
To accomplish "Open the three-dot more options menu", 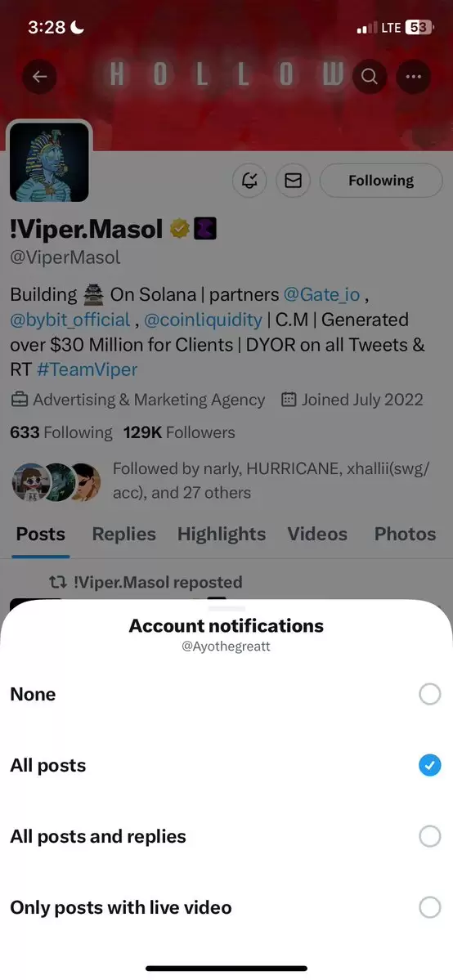I will click(413, 76).
